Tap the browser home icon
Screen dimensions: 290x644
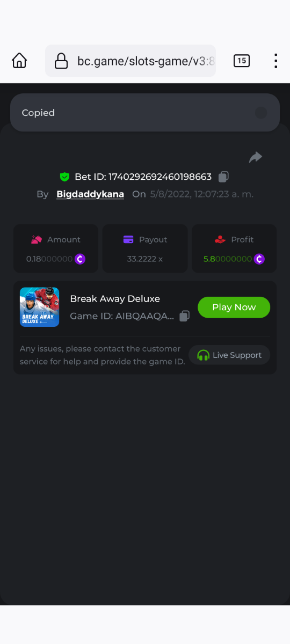19,61
